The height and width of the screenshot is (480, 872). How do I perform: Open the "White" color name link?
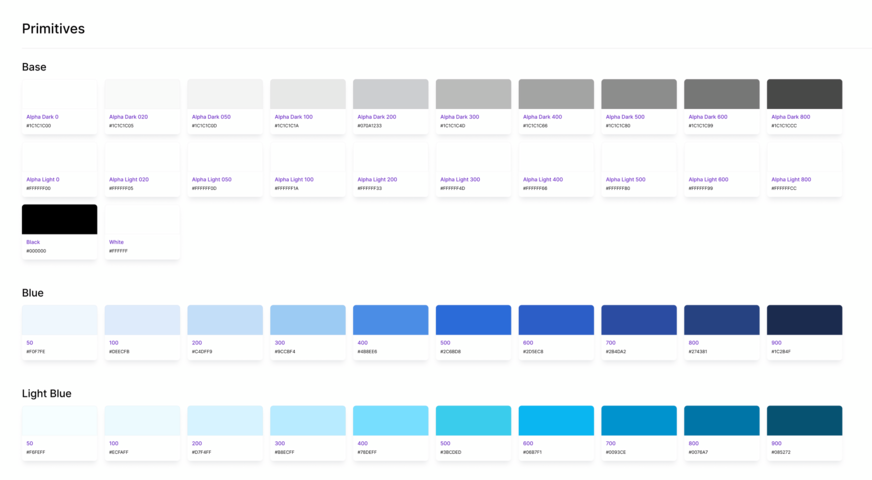116,242
